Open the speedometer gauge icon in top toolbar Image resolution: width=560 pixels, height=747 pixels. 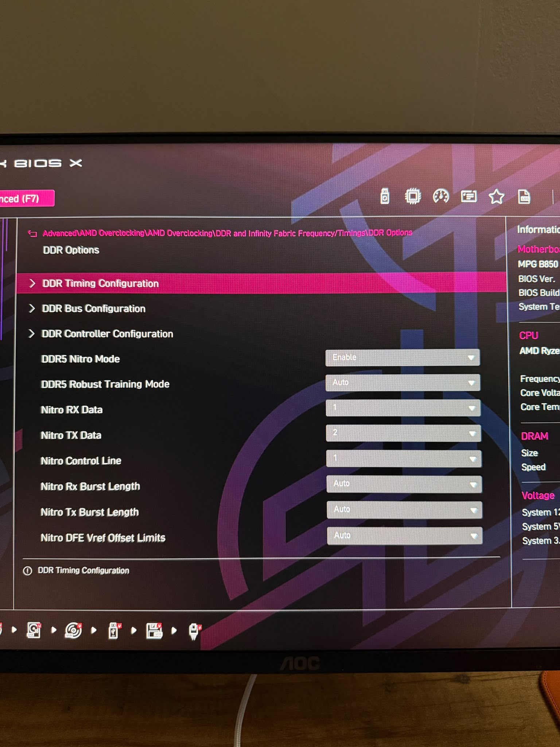coord(441,196)
